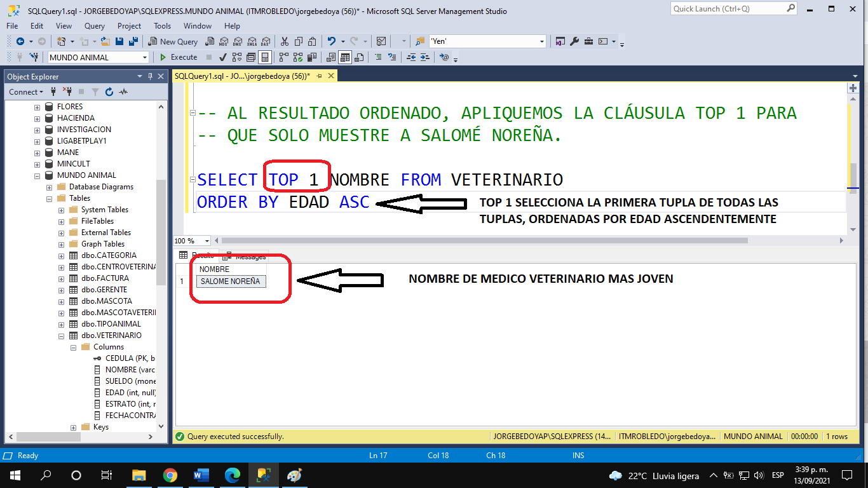The height and width of the screenshot is (488, 868).
Task: Toggle IntelliSense Enabled button
Action: (265, 57)
